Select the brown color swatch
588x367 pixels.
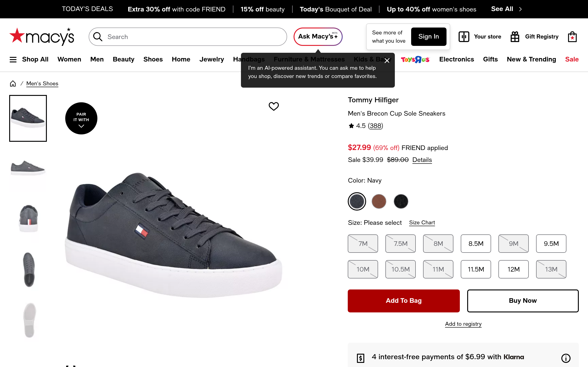[379, 201]
